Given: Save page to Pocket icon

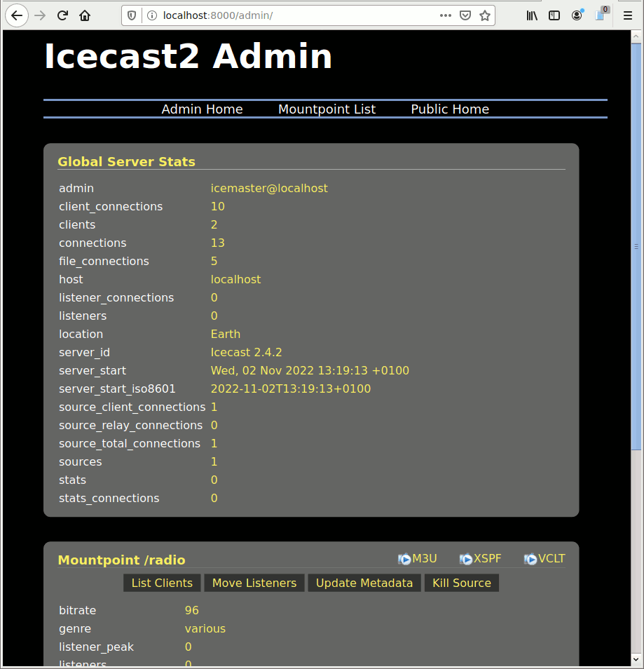Looking at the screenshot, I should pos(465,15).
